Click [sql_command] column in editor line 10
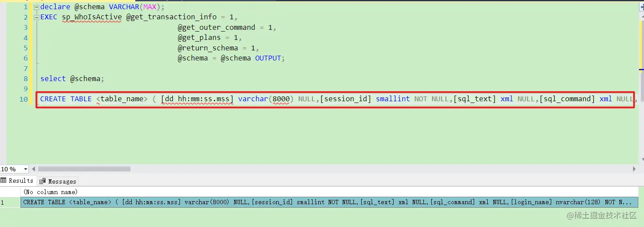 (567, 99)
